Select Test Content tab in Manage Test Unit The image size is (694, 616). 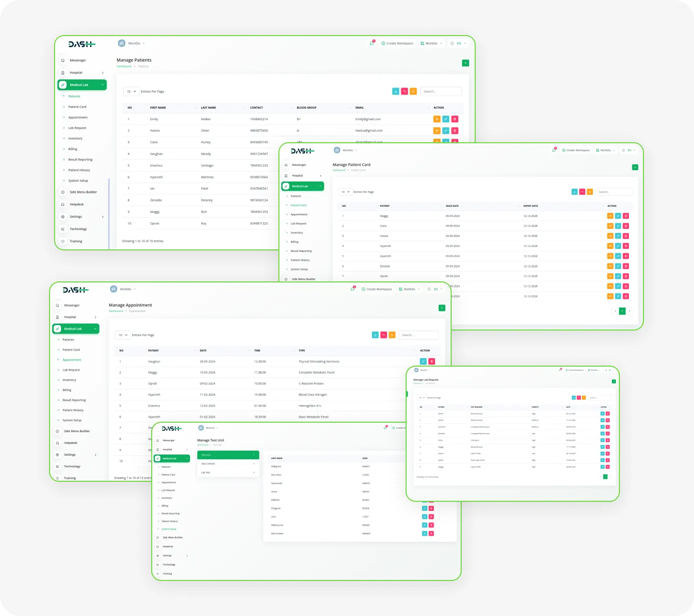click(x=228, y=464)
